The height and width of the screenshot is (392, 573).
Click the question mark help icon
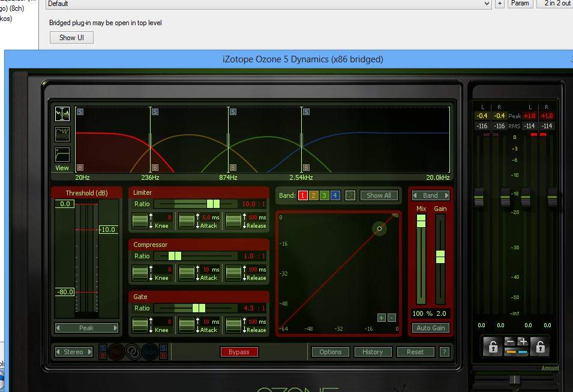click(445, 352)
